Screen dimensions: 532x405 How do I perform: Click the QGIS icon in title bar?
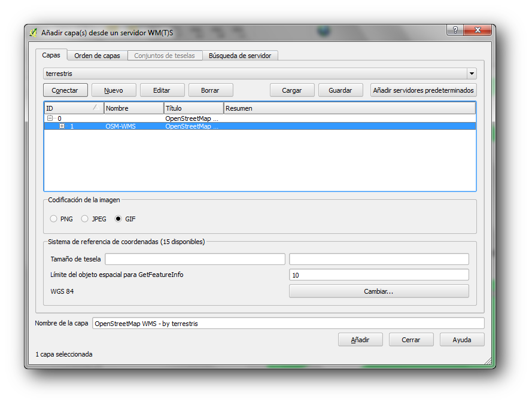34,32
